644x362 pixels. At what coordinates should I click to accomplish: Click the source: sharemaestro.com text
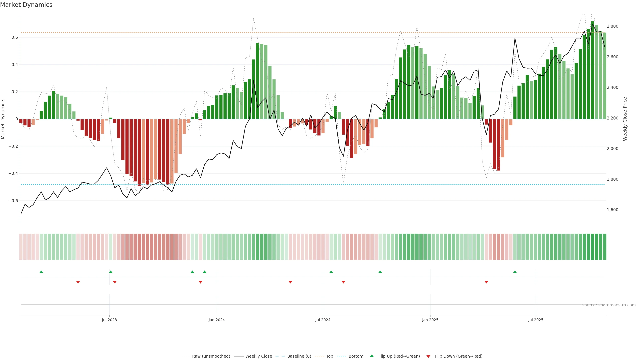609,305
